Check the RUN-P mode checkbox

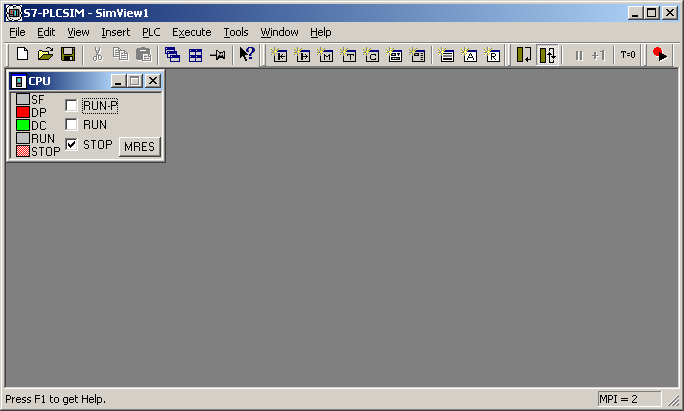[x=71, y=105]
